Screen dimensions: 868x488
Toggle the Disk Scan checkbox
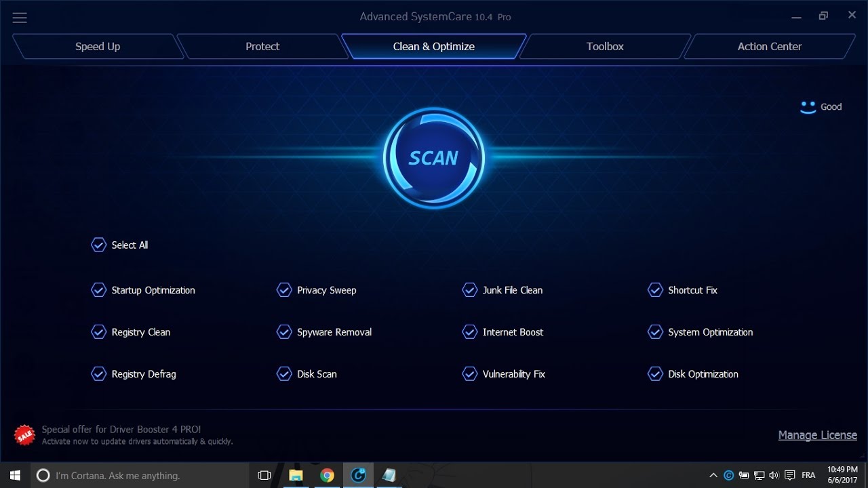284,374
